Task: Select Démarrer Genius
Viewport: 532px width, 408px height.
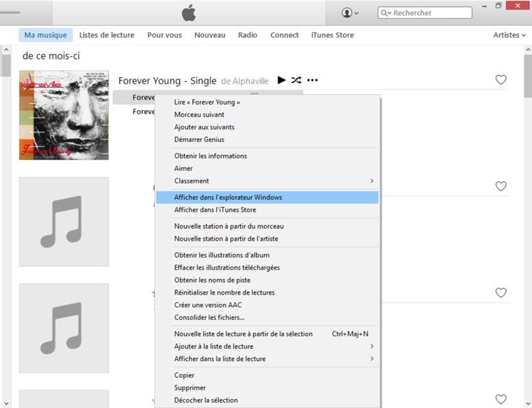Action: [x=267, y=139]
